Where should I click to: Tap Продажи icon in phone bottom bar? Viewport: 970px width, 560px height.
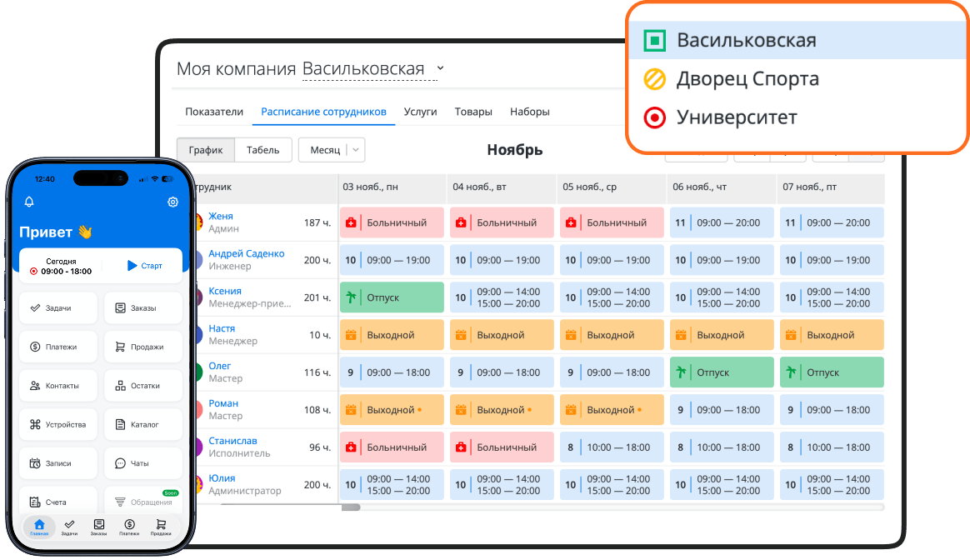(161, 527)
